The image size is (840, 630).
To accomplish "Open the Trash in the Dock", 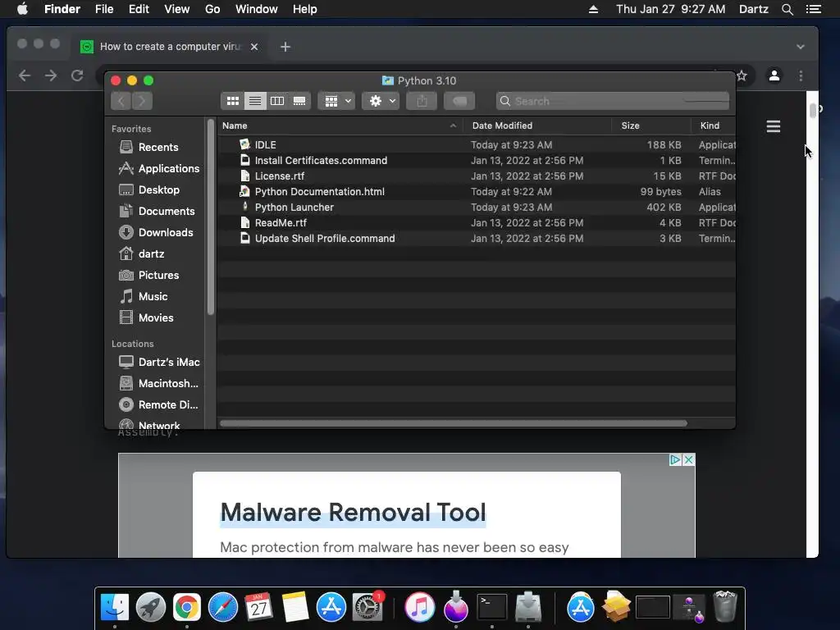I will pos(725,606).
